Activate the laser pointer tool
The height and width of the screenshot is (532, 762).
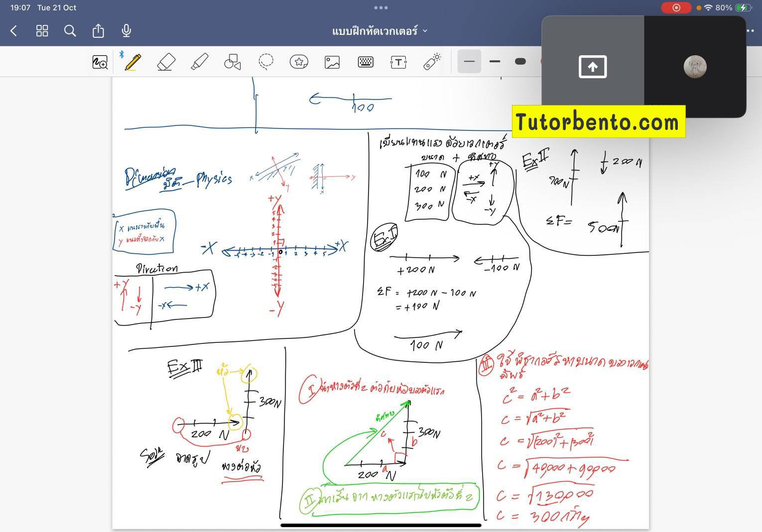point(432,61)
